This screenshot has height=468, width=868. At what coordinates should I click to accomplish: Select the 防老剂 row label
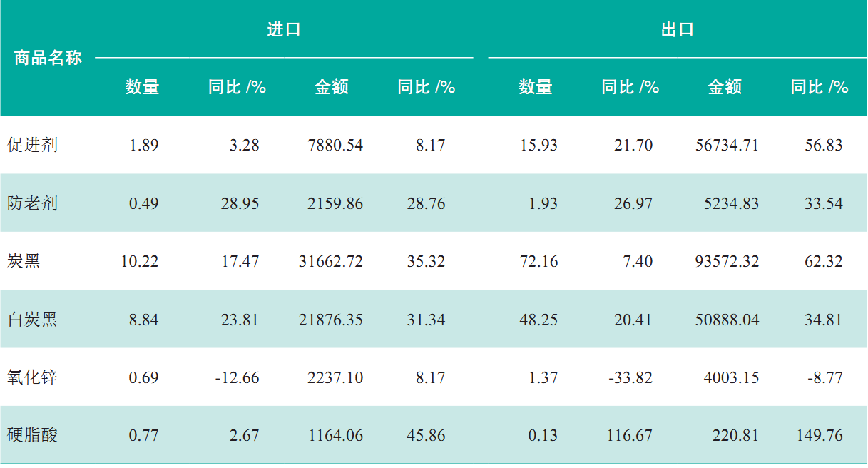32,204
